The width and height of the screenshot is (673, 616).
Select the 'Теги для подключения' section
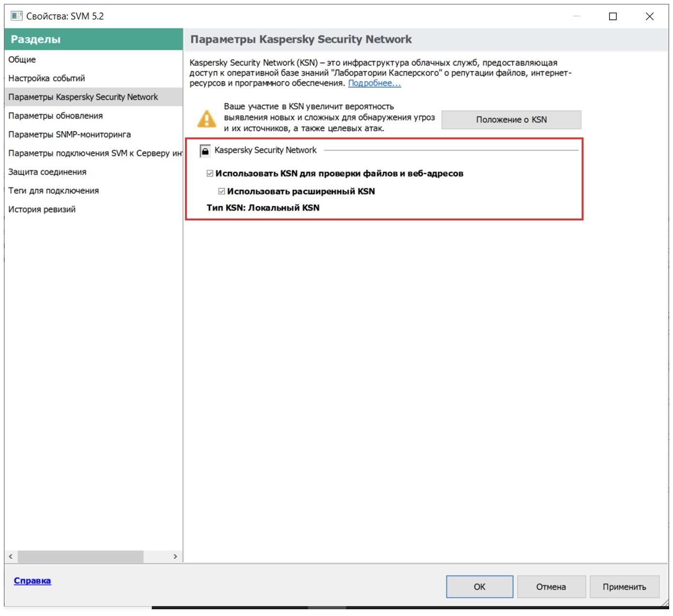(93, 191)
